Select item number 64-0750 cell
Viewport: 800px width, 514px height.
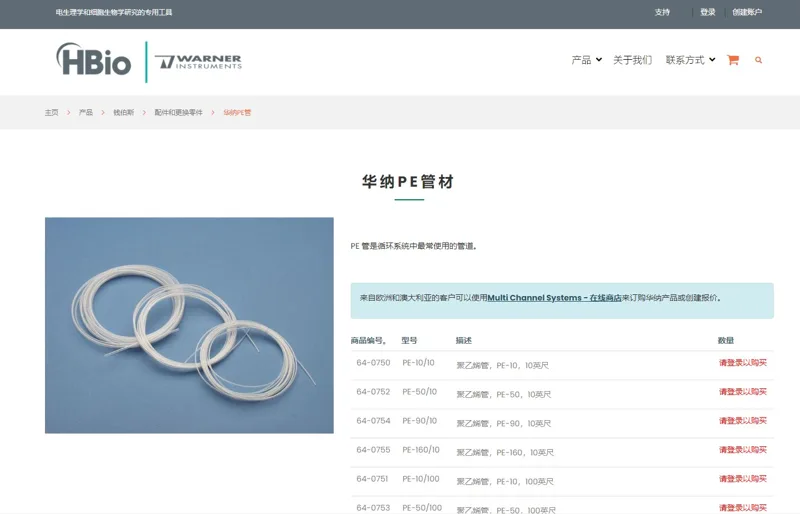pyautogui.click(x=373, y=362)
